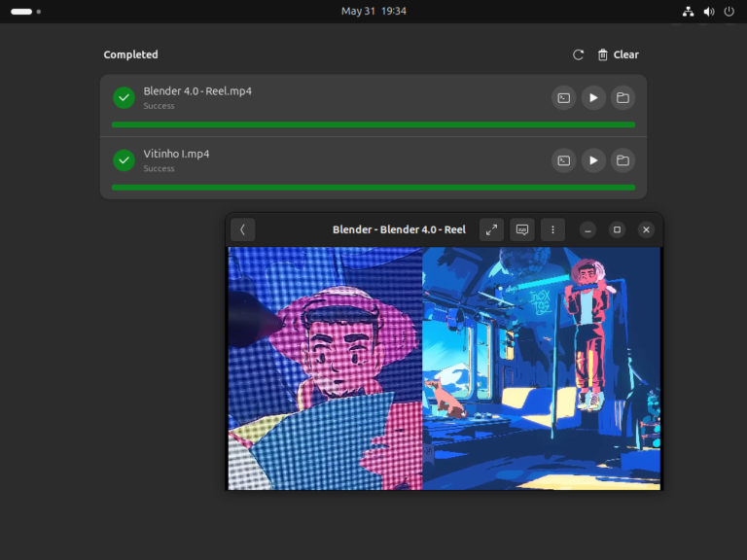Open terminal log for Blender 4.0 - Reel.mp4
Image resolution: width=747 pixels, height=560 pixels.
[x=564, y=98]
